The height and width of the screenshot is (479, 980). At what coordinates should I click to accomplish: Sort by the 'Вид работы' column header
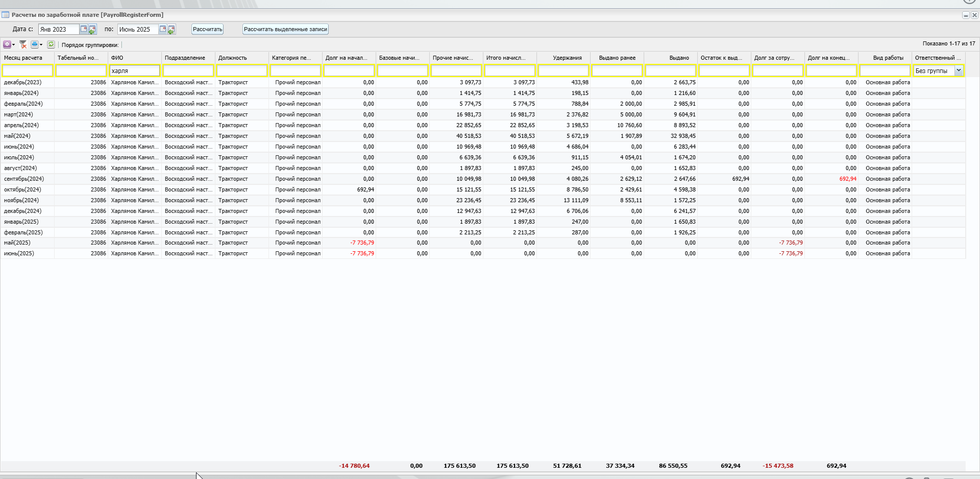click(x=885, y=58)
